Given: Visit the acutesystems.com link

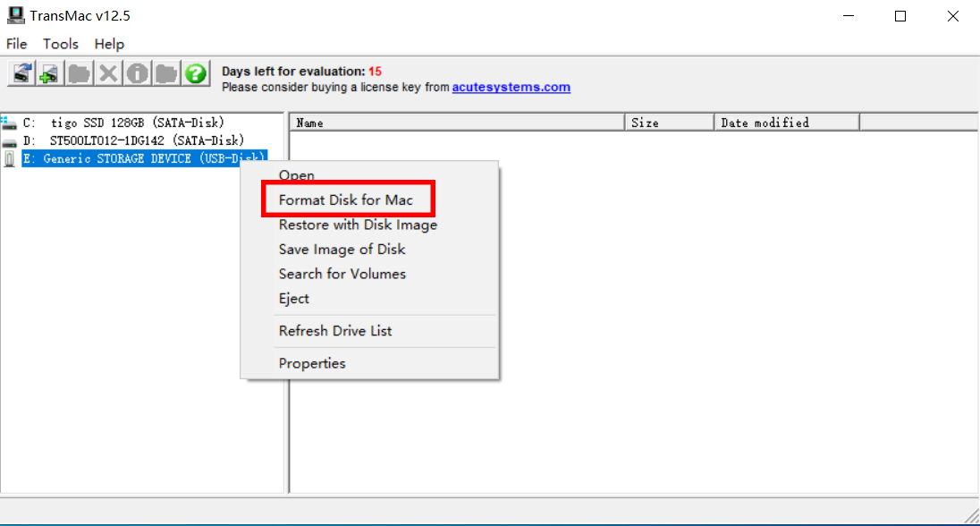Looking at the screenshot, I should pos(511,87).
